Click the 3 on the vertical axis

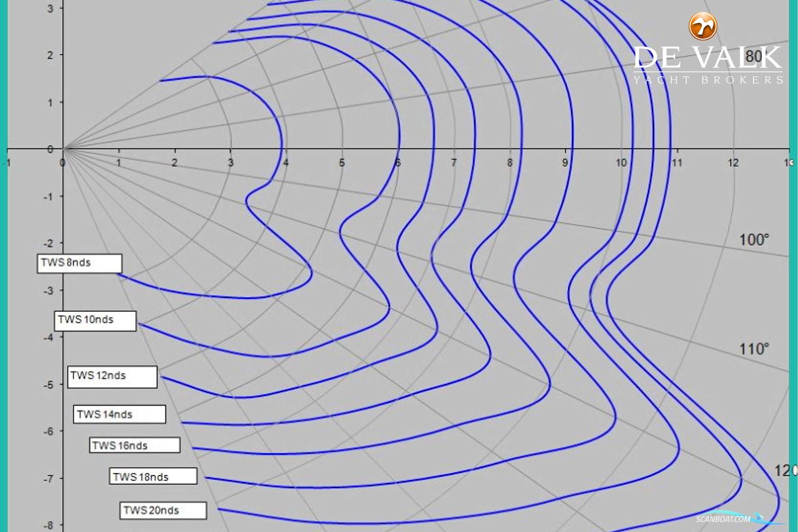point(50,9)
